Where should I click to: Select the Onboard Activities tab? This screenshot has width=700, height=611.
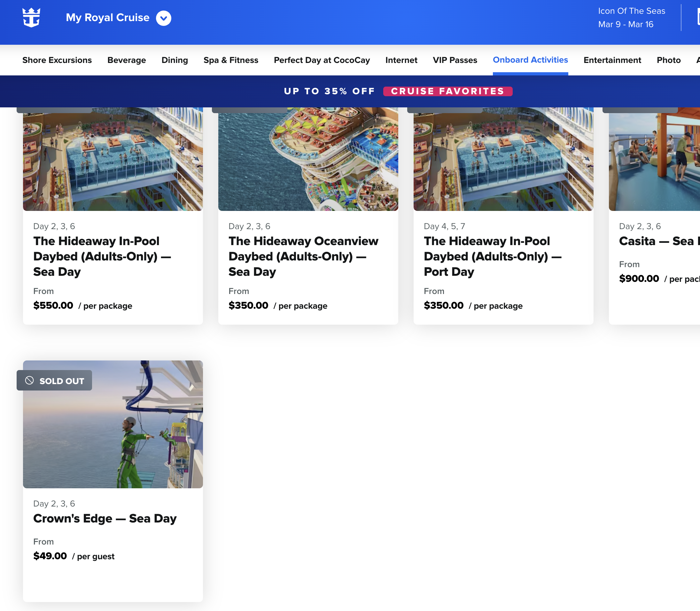[530, 60]
